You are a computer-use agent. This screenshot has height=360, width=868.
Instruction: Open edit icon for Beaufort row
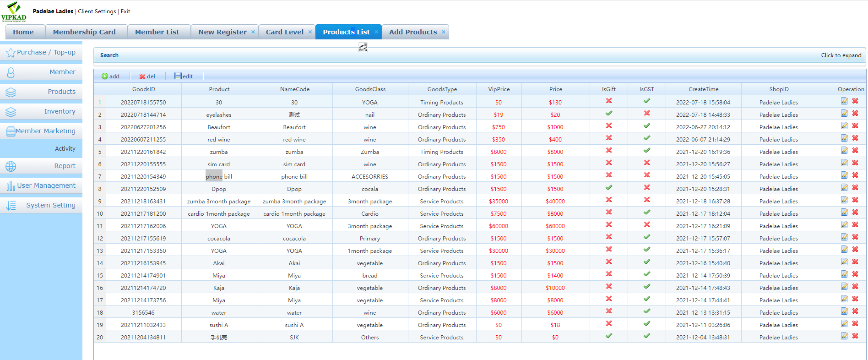coord(844,126)
